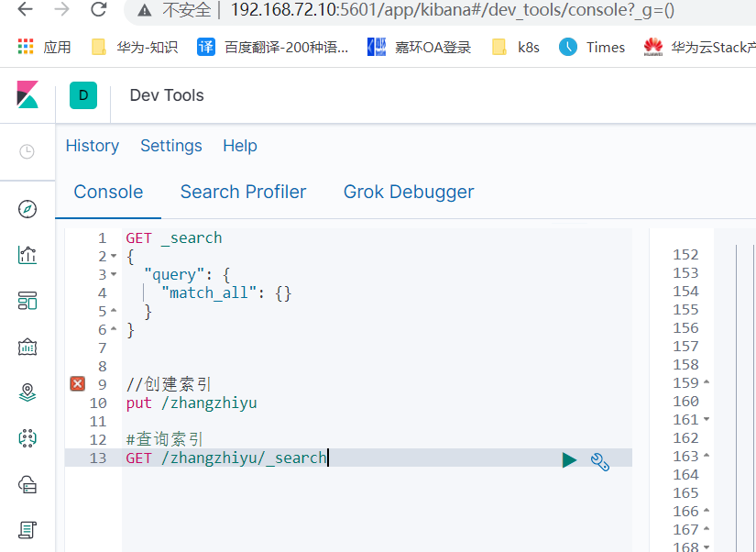Click output line number 152

(685, 254)
